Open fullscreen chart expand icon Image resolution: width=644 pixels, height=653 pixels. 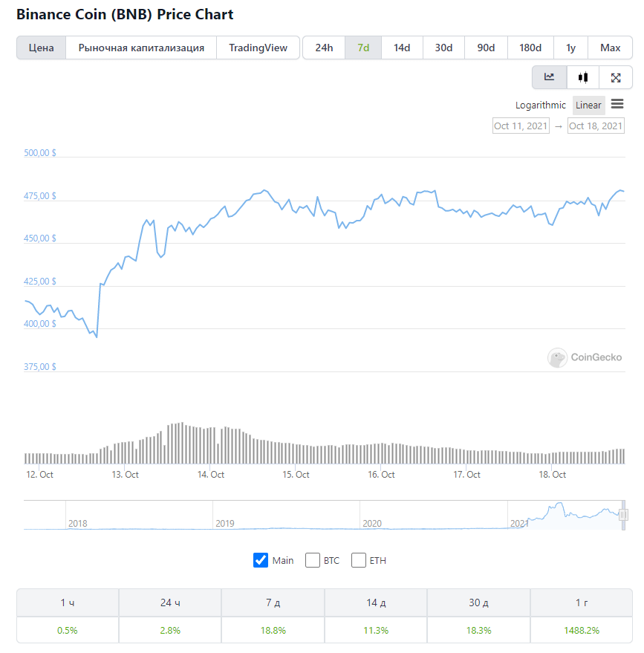[x=616, y=77]
